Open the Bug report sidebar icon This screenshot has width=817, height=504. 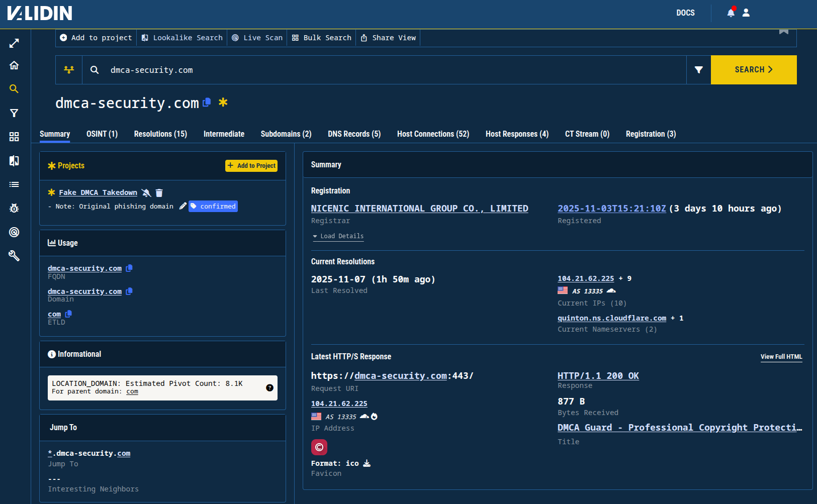point(14,208)
